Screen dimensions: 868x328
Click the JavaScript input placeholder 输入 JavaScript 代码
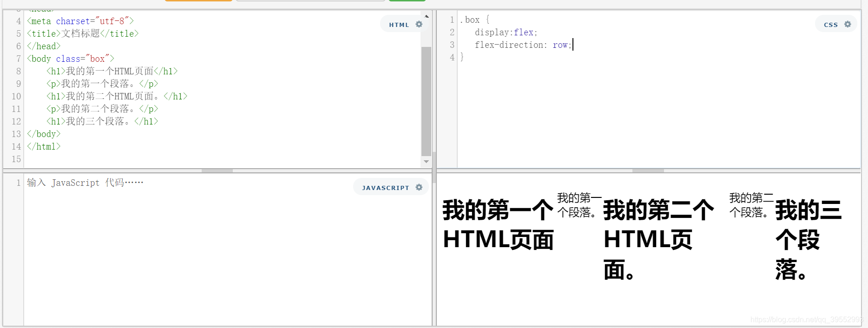[85, 183]
